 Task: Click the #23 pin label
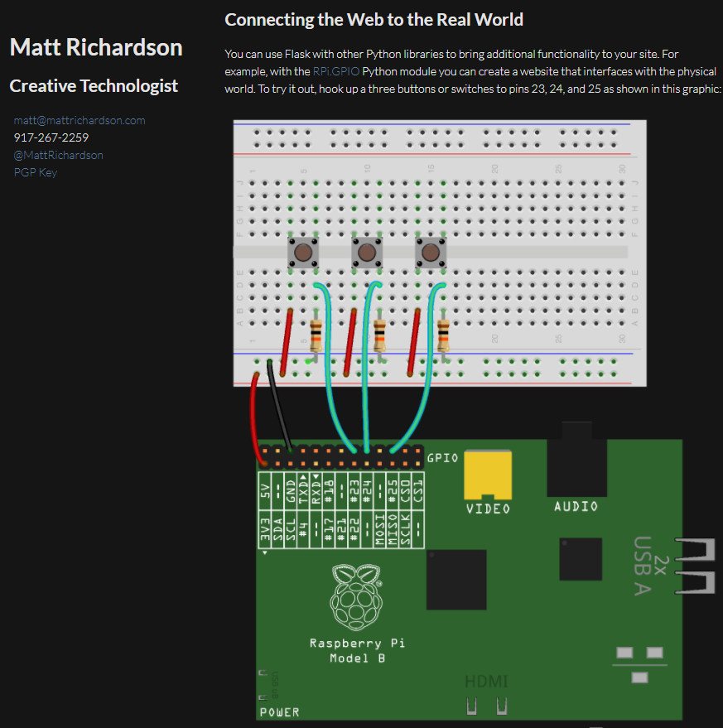point(354,491)
